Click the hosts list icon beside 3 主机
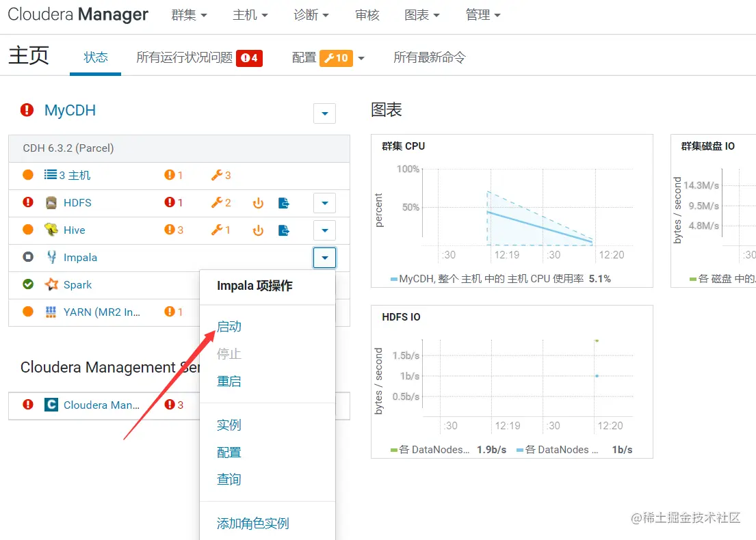The width and height of the screenshot is (756, 540). [50, 174]
